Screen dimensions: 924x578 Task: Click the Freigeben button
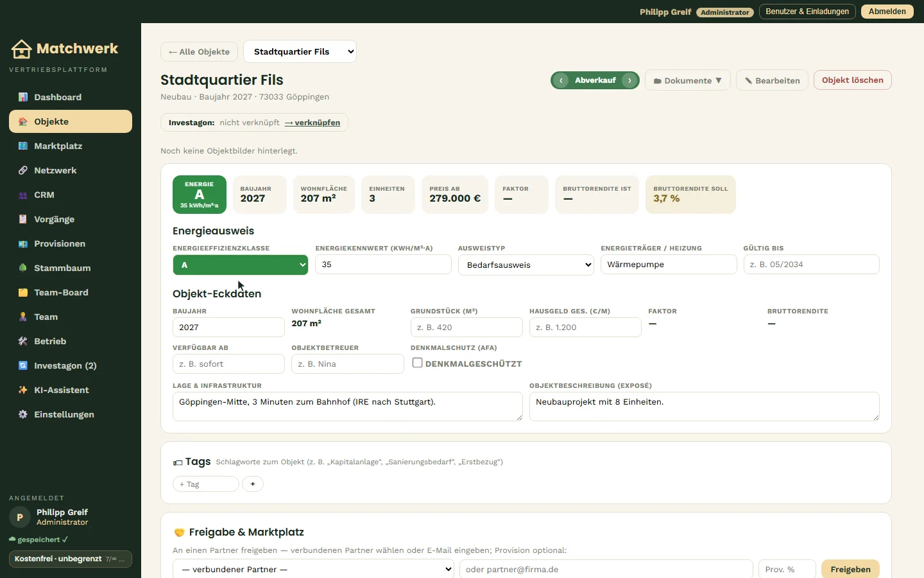pos(850,569)
